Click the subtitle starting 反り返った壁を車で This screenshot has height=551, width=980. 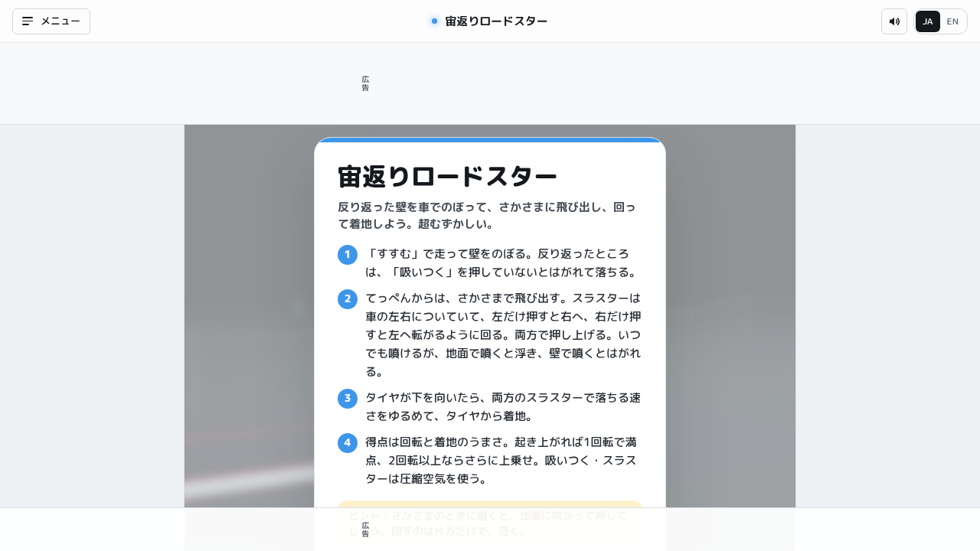click(488, 216)
